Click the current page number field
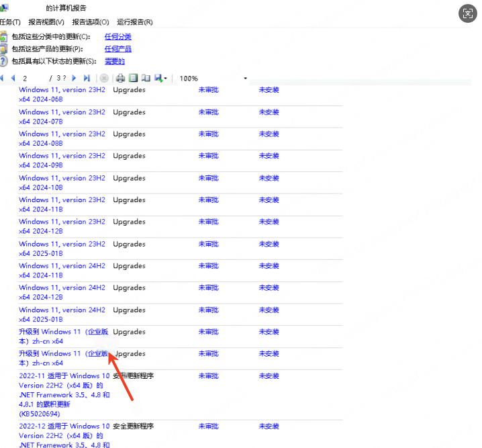 (33, 79)
